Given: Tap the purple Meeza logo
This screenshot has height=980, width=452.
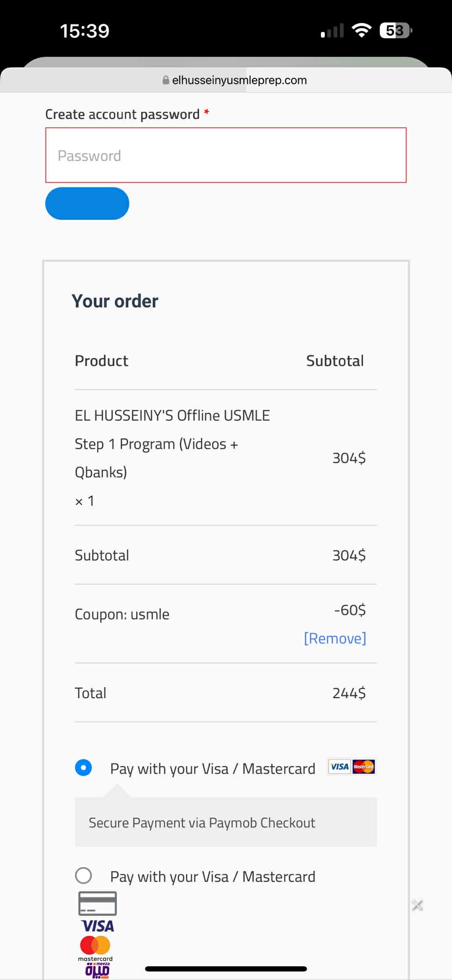Looking at the screenshot, I should (97, 970).
